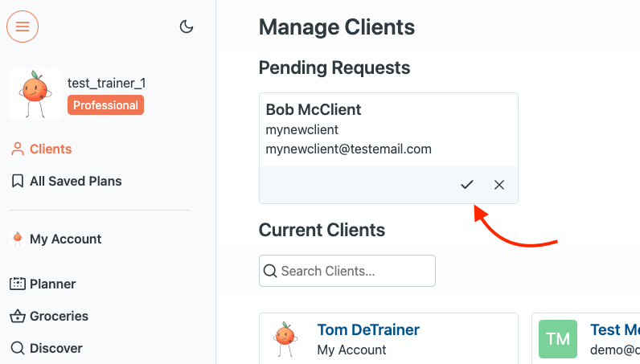
Task: Click the Planner calendar icon
Action: 18,284
